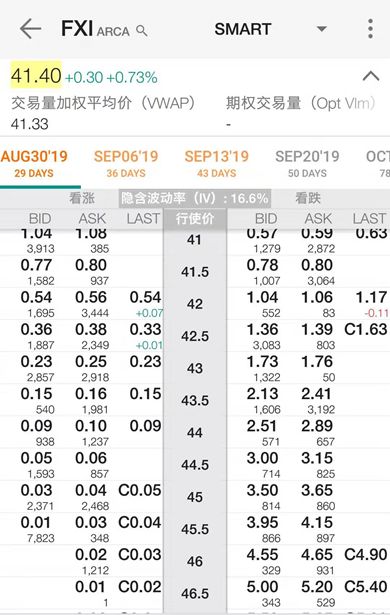The image size is (390, 615).
Task: Open the three-dot overflow menu
Action: point(370,29)
